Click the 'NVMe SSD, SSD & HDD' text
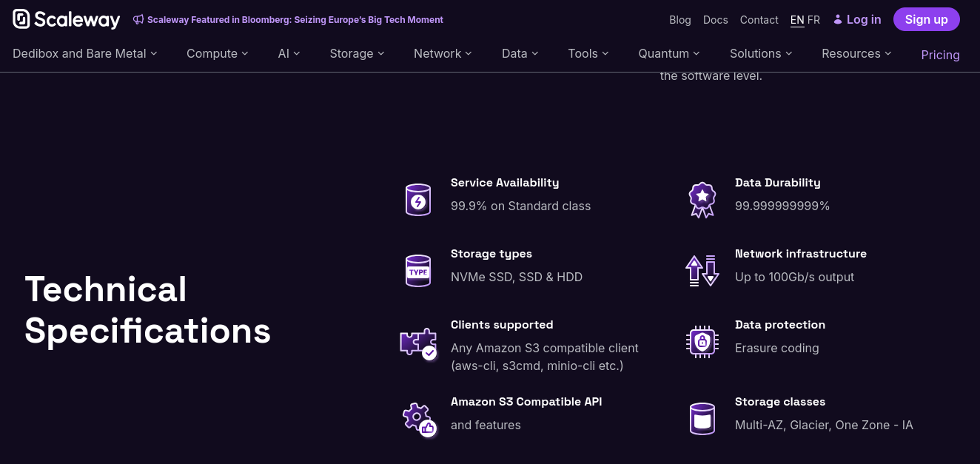 pyautogui.click(x=517, y=277)
